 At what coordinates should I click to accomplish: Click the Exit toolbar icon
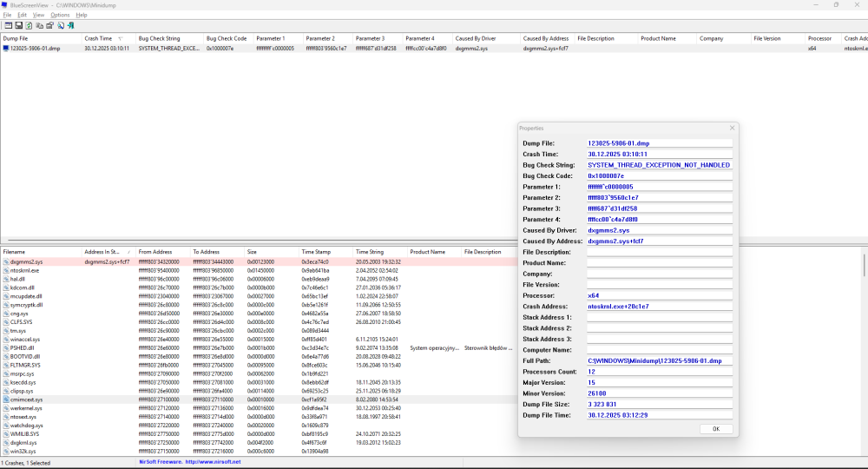pyautogui.click(x=71, y=25)
